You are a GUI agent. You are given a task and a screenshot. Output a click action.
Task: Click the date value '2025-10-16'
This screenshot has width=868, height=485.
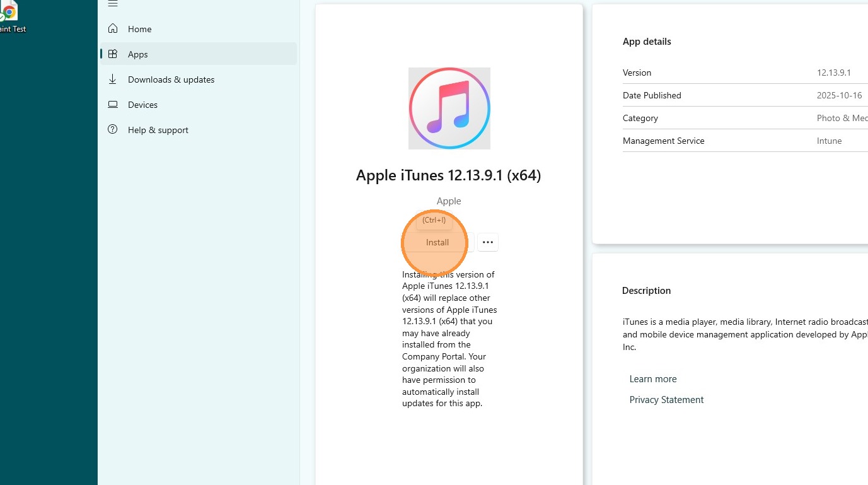[839, 95]
